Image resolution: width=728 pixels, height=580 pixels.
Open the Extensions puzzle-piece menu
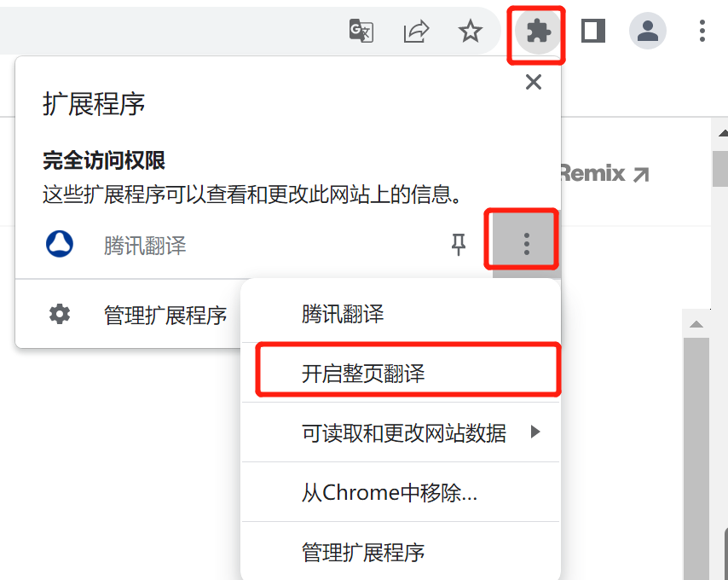(538, 32)
